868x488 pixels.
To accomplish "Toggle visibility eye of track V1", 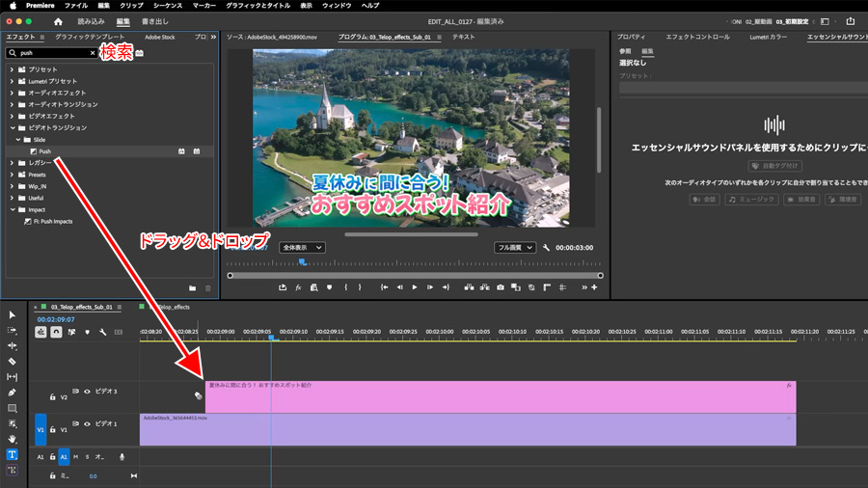I will pyautogui.click(x=87, y=423).
